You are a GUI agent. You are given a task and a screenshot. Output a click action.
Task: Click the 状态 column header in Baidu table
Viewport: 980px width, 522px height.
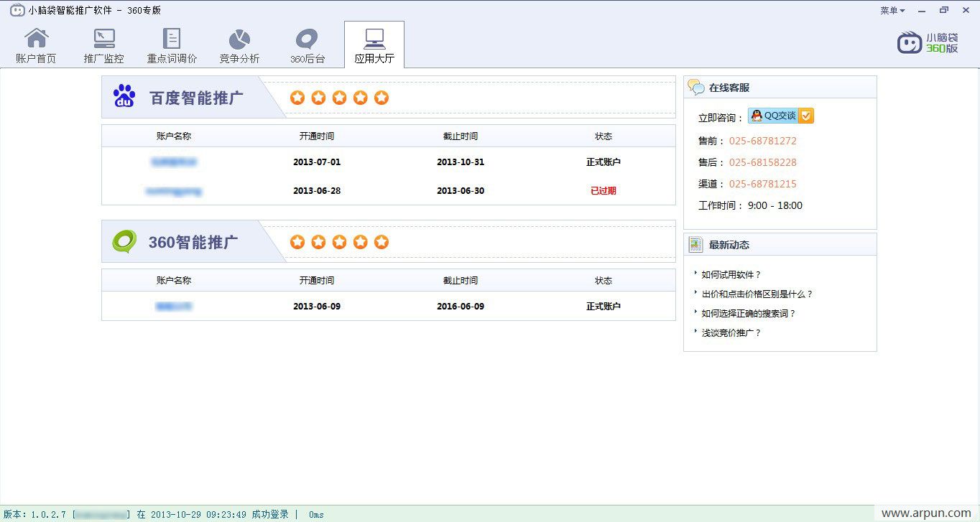(603, 136)
